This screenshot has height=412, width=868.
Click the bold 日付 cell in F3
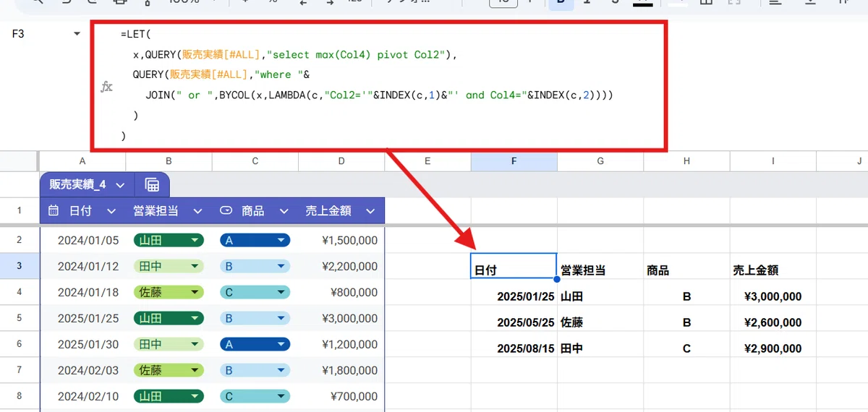[x=514, y=266]
